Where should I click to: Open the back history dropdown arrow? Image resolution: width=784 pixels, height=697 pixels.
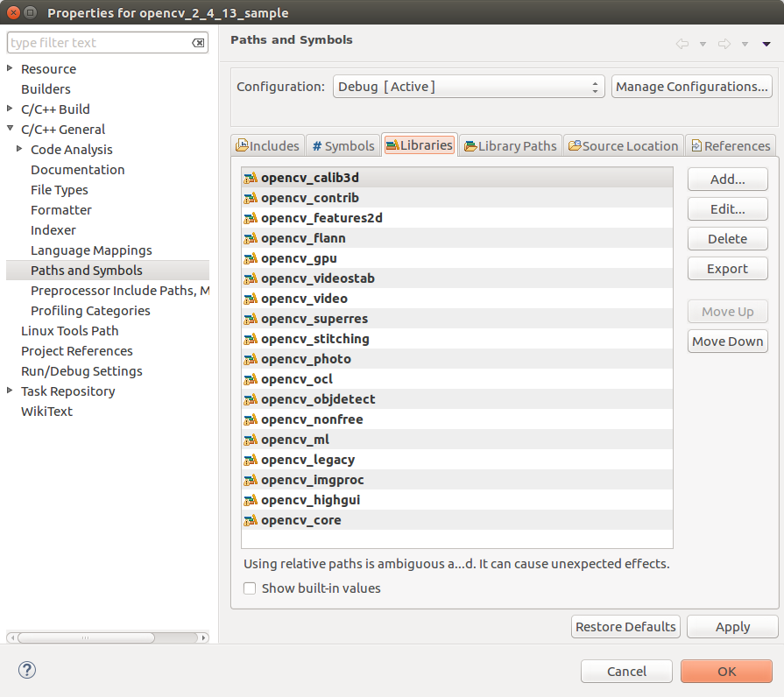pyautogui.click(x=703, y=45)
